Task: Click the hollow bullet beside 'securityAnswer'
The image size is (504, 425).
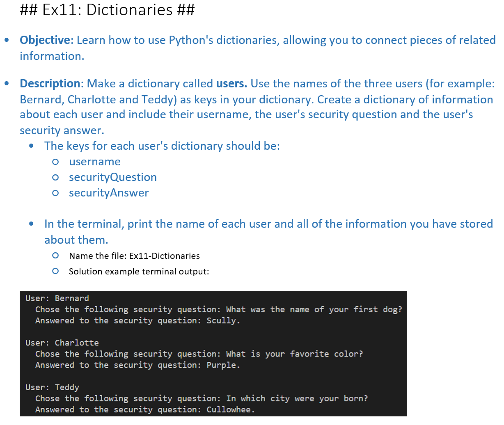Action: click(55, 193)
